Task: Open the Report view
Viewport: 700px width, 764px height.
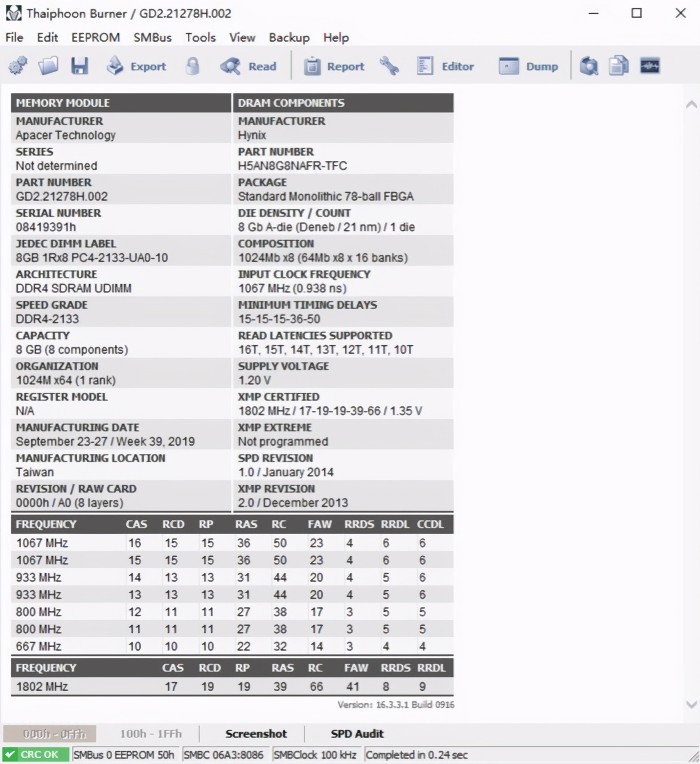Action: point(334,66)
